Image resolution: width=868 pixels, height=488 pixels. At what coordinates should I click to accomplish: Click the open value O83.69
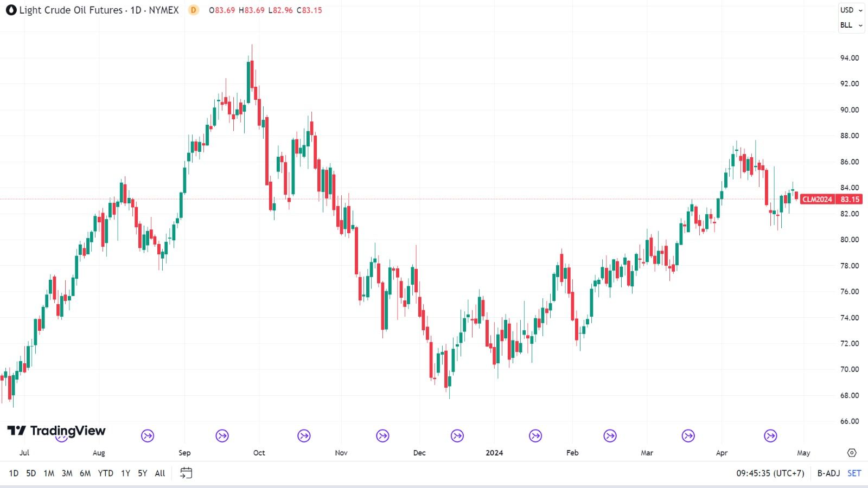222,10
